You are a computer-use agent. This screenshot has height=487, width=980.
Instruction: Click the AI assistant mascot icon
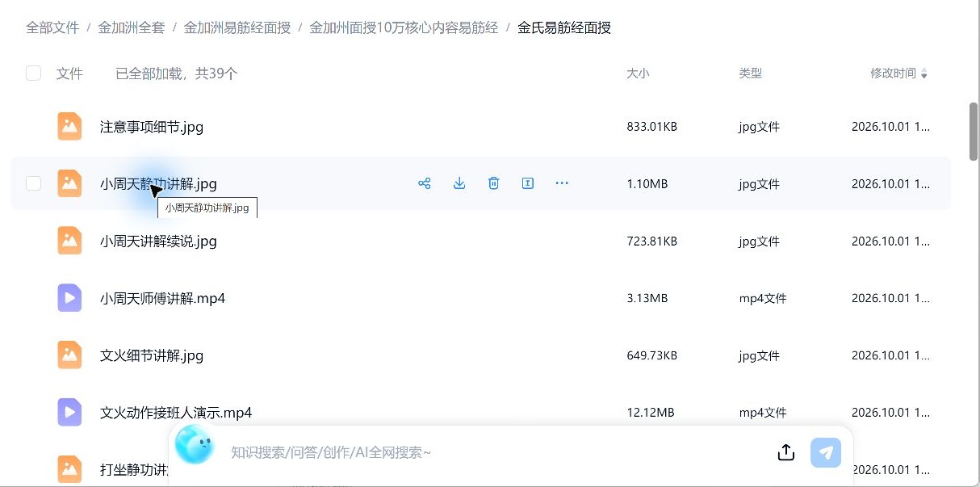[x=195, y=445]
